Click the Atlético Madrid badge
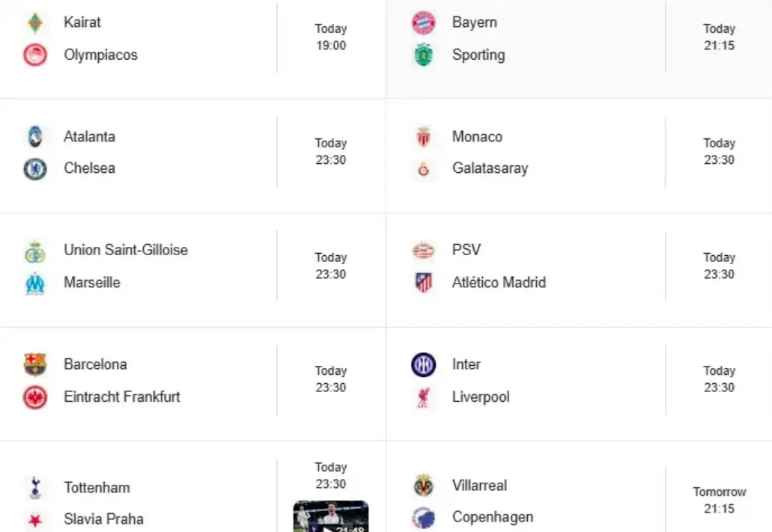Viewport: 772px width, 532px height. 424,283
